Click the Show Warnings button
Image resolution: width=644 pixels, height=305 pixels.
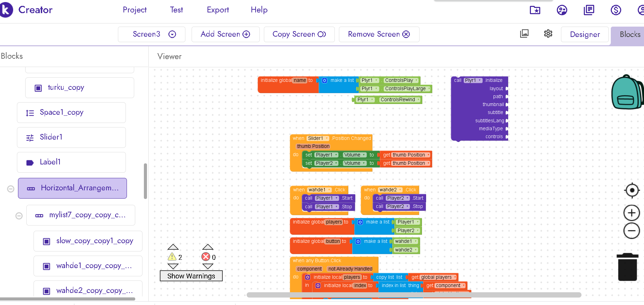(x=191, y=276)
